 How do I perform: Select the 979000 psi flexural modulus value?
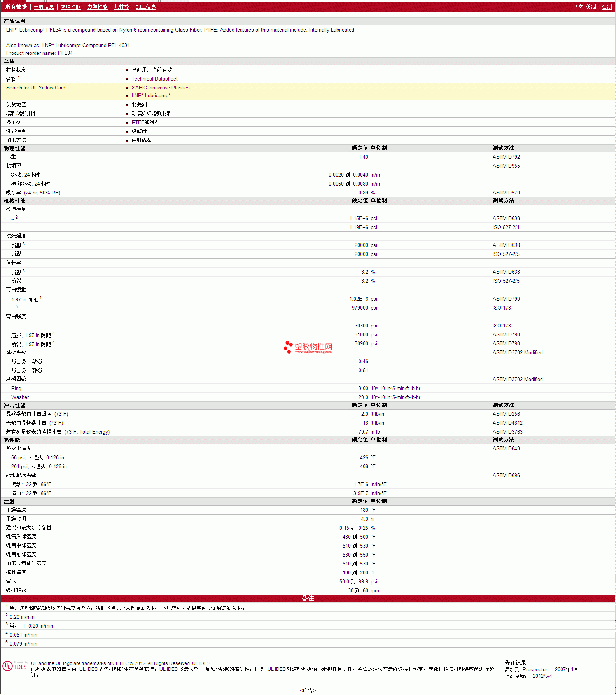click(x=364, y=308)
